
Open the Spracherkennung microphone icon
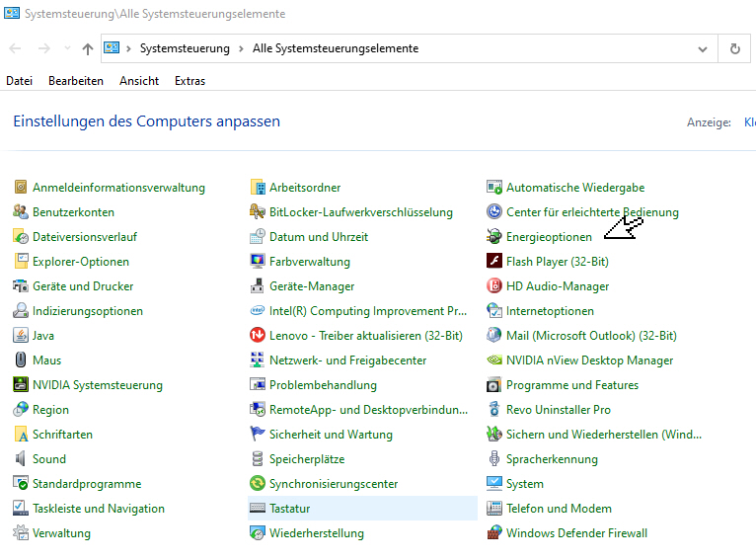494,458
